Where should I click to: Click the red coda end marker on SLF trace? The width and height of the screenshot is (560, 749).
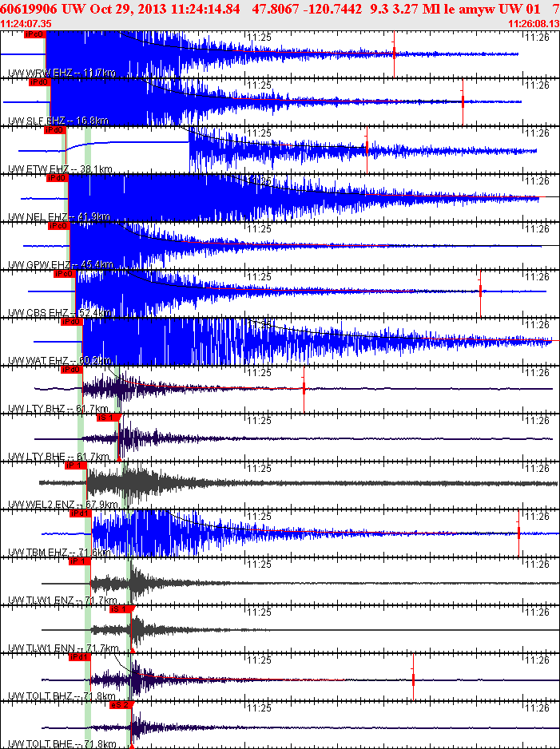(x=463, y=101)
